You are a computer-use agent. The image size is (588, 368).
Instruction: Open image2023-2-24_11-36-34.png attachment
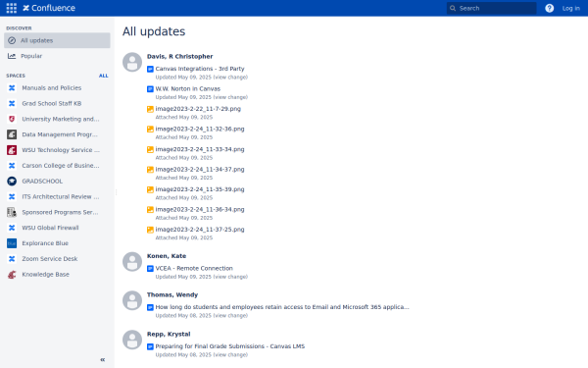tap(200, 210)
